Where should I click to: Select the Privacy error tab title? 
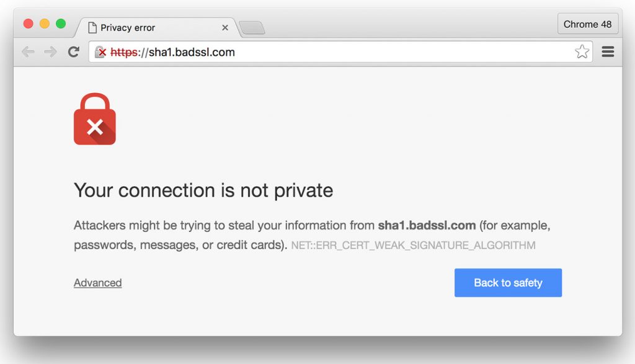pyautogui.click(x=129, y=27)
